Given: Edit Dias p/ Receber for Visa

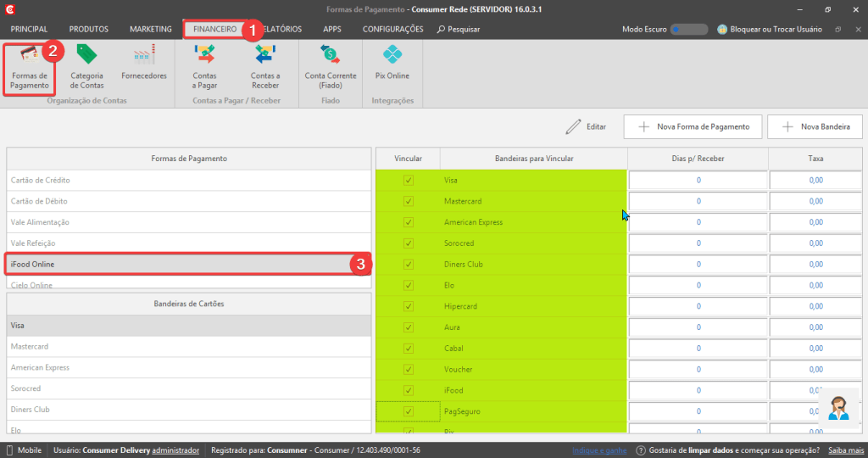Looking at the screenshot, I should point(698,180).
